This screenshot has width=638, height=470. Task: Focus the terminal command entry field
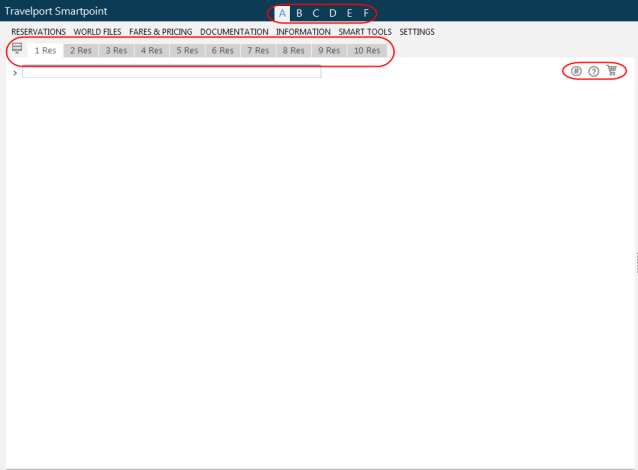[171, 72]
